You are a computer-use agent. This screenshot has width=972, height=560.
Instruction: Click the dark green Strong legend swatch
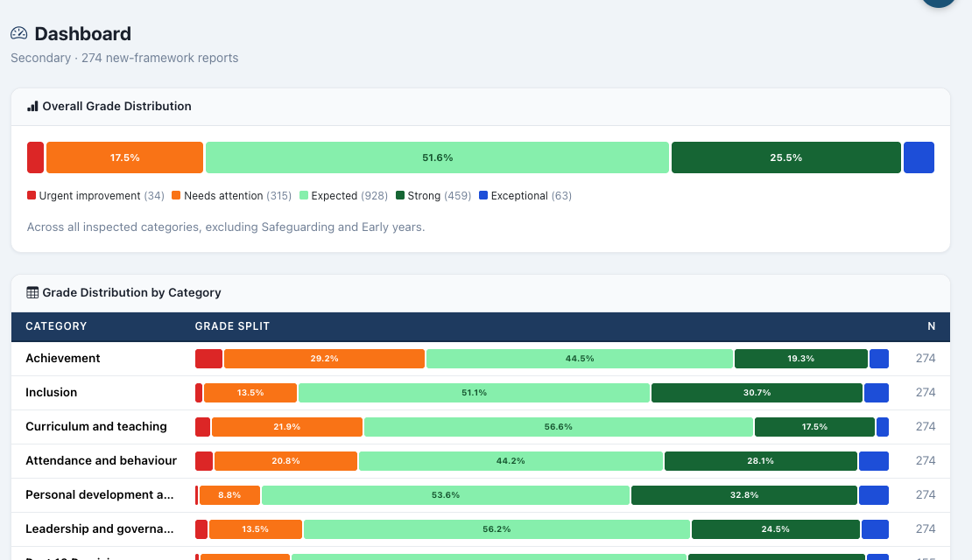coord(400,195)
